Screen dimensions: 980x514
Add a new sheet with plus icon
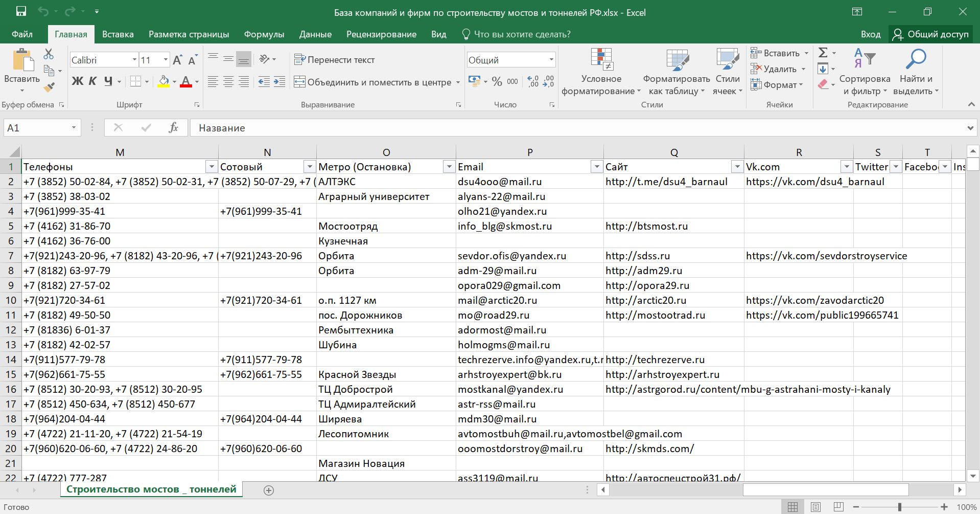[x=269, y=490]
